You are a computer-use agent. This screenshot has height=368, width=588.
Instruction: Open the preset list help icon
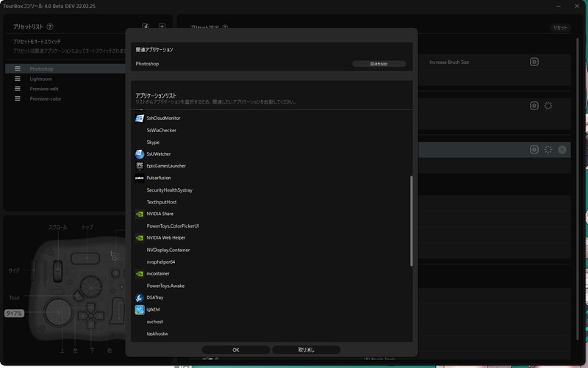coord(50,27)
